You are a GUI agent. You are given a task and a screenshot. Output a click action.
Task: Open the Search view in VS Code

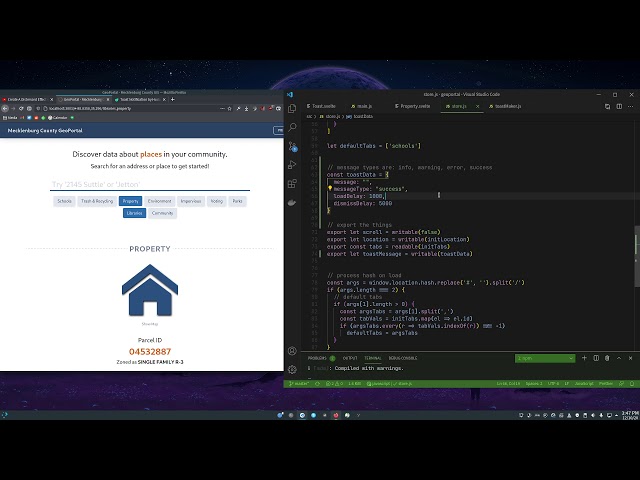pyautogui.click(x=292, y=127)
